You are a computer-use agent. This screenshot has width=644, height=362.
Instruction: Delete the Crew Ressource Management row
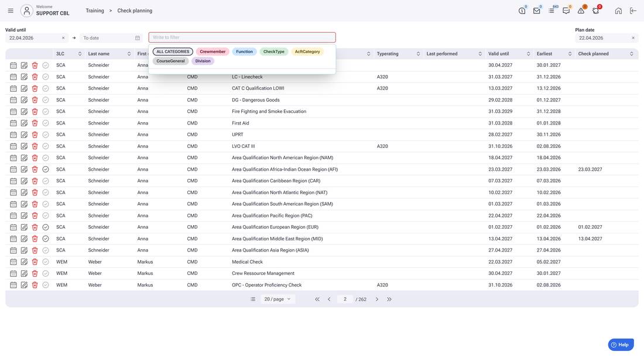pos(35,273)
